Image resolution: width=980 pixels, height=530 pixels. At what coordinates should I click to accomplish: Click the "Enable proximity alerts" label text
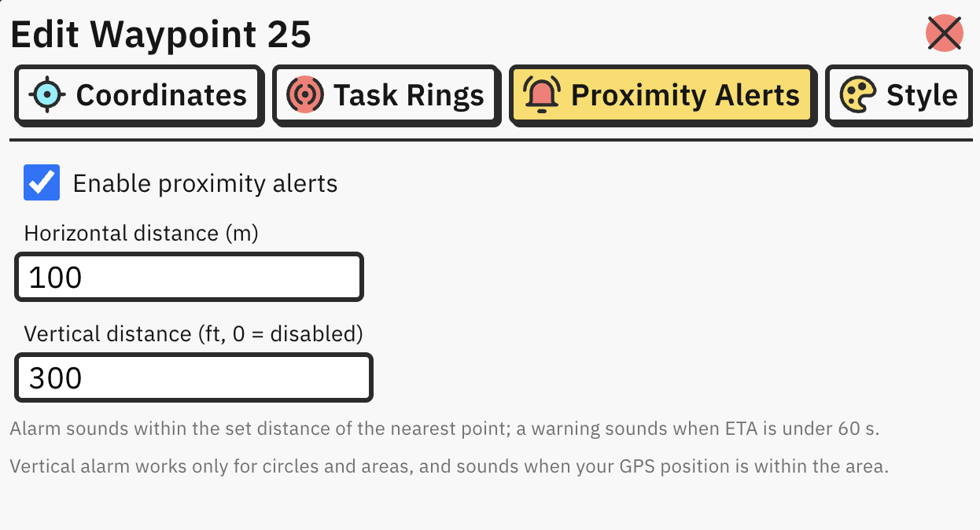click(205, 183)
